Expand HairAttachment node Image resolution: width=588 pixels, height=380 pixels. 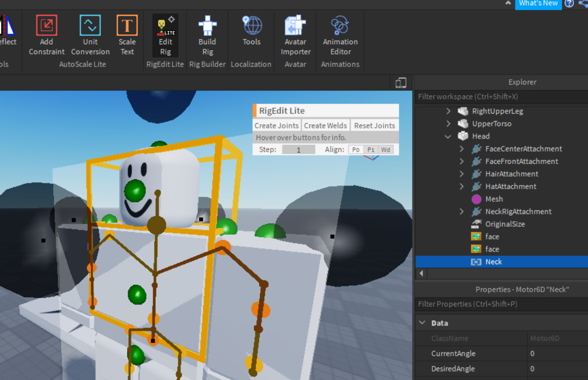(462, 174)
